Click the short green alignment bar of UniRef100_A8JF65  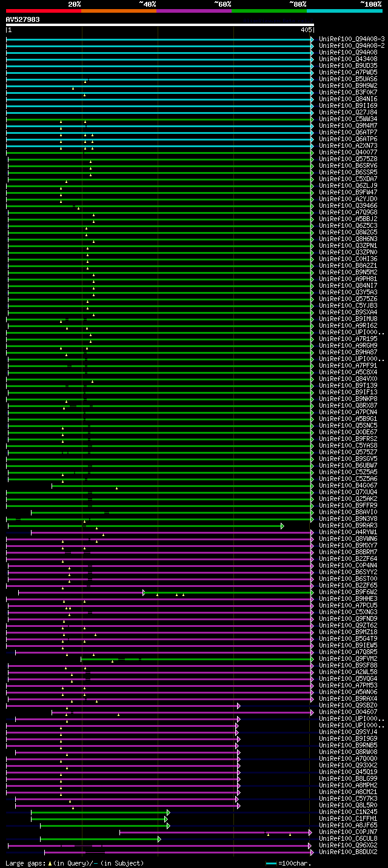click(x=104, y=825)
